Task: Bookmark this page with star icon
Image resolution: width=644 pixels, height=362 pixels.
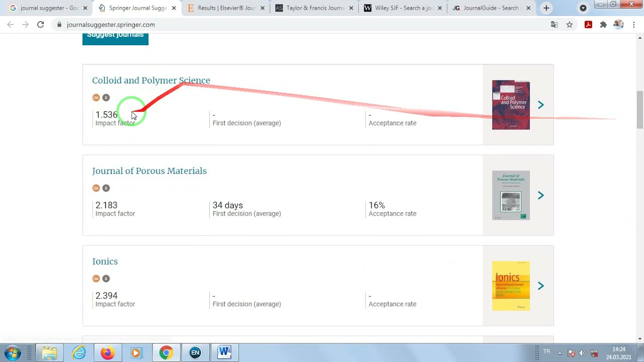Action: click(x=570, y=25)
